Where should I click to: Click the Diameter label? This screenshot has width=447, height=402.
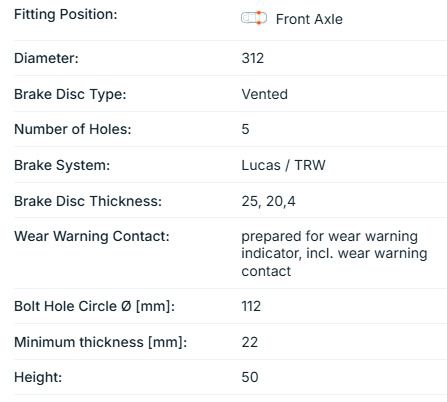pyautogui.click(x=46, y=58)
